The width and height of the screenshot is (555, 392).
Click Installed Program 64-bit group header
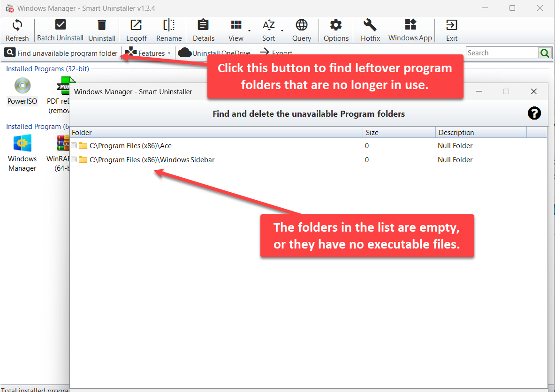37,127
